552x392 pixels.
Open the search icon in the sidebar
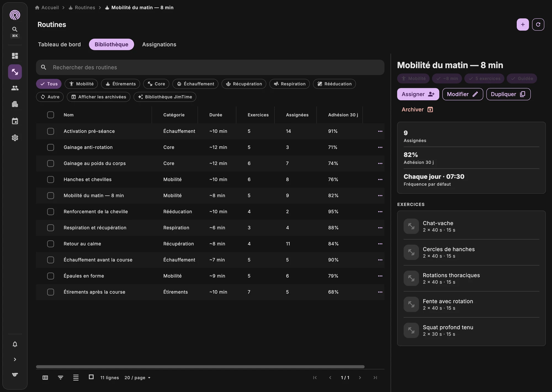[15, 29]
